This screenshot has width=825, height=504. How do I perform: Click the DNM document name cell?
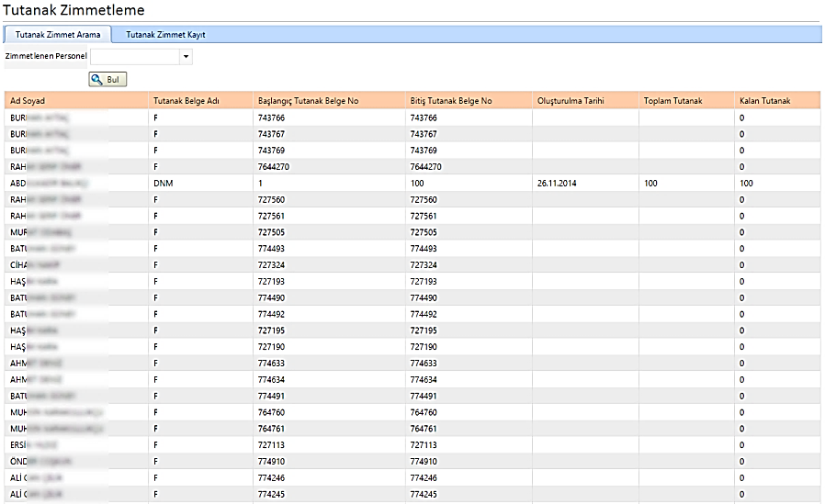(x=200, y=183)
